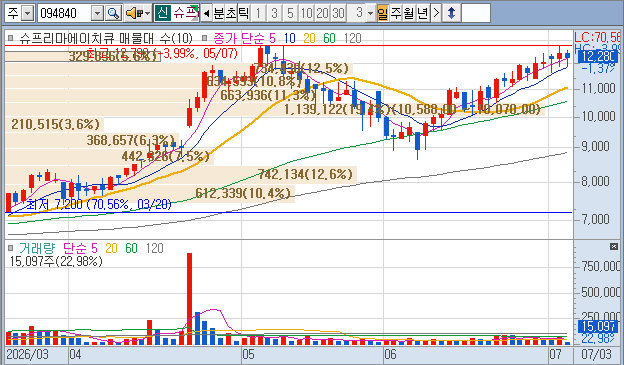The width and height of the screenshot is (624, 365).
Task: Click the stock code field showing 094840
Action: pyautogui.click(x=65, y=13)
